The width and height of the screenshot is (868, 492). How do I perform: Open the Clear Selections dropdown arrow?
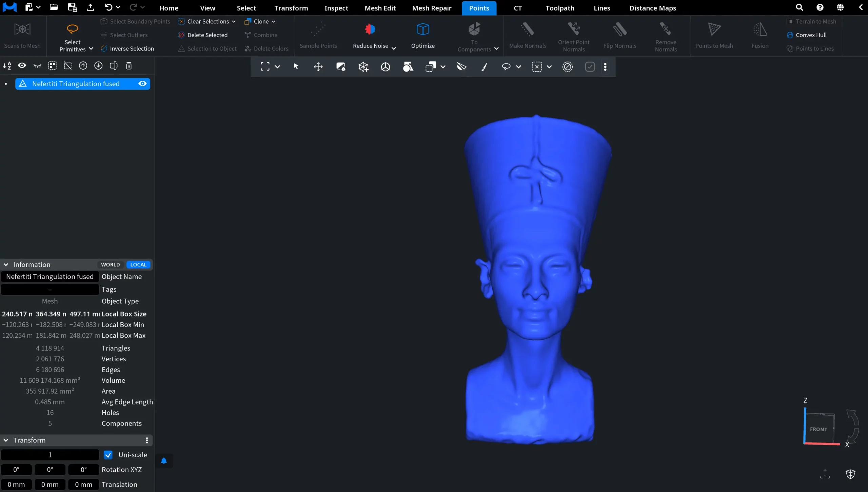234,21
